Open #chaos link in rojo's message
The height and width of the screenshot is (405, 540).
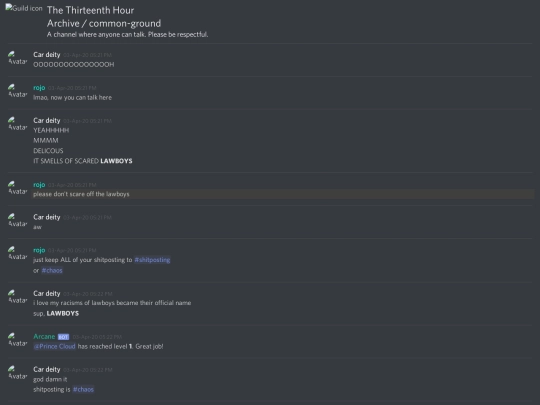[52, 271]
